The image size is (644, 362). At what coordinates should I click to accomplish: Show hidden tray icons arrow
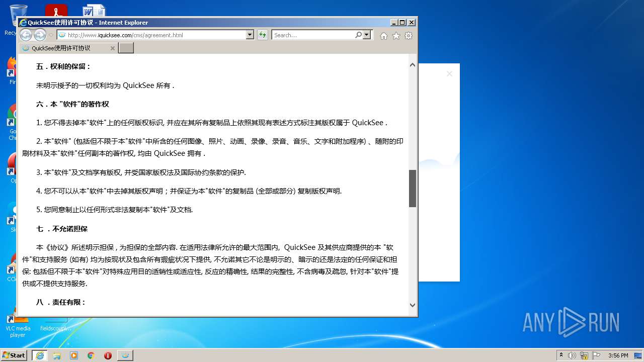tap(561, 355)
